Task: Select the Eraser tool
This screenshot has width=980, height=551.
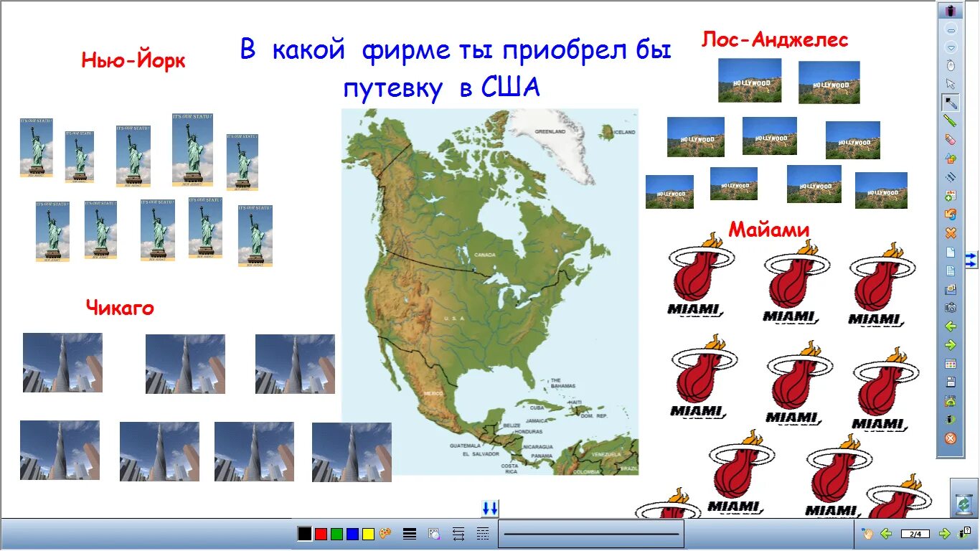Action: click(951, 140)
